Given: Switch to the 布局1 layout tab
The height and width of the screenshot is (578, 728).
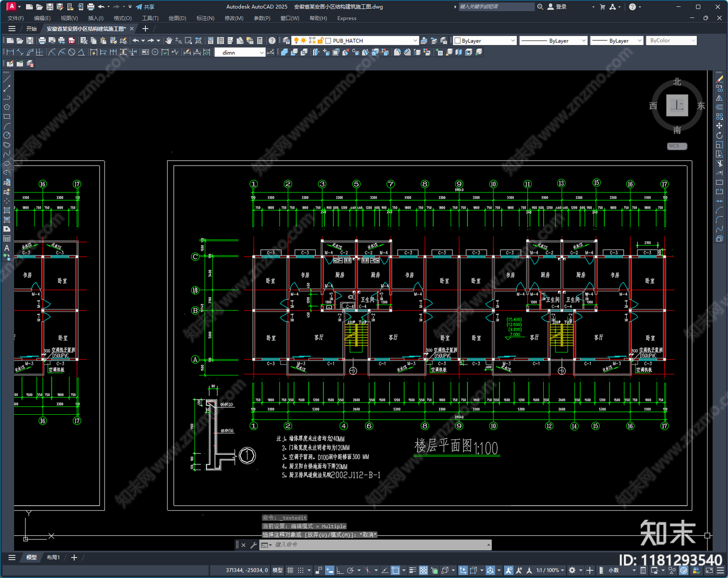Looking at the screenshot, I should point(53,558).
